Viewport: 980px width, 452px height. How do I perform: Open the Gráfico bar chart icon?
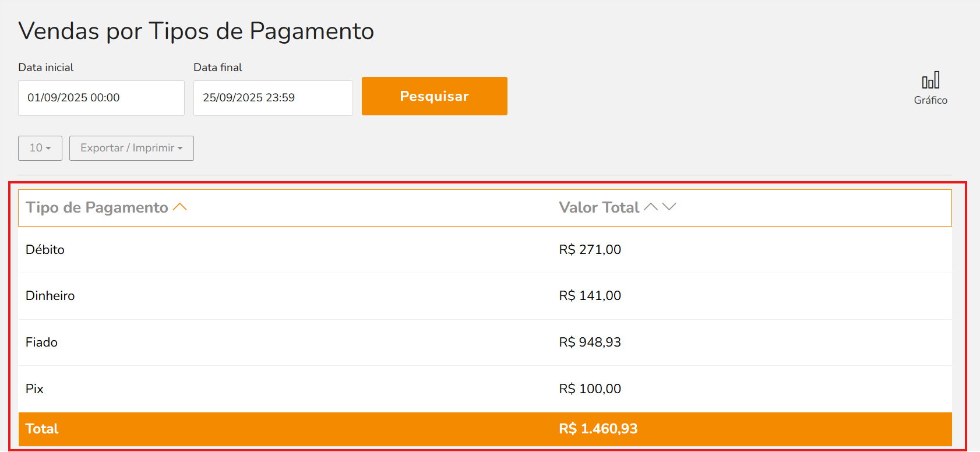coord(930,80)
